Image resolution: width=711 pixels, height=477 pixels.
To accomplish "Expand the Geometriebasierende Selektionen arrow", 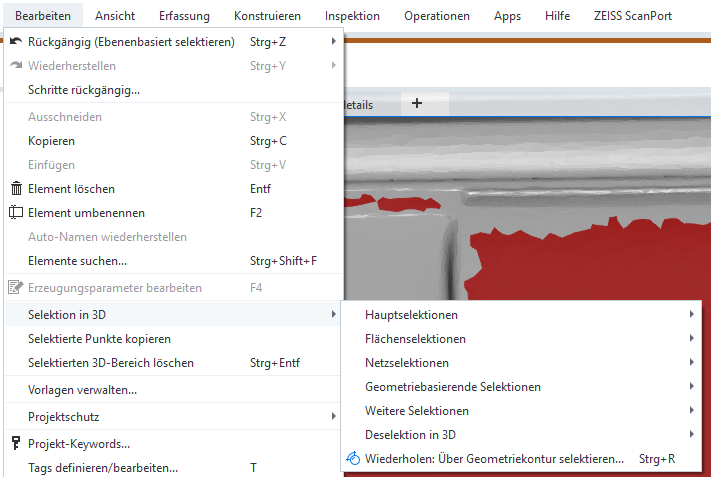I will pyautogui.click(x=691, y=386).
